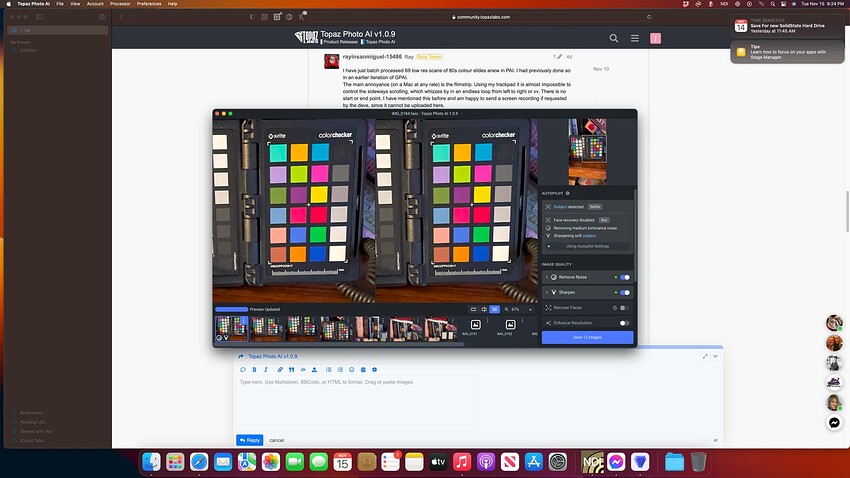Open Finder in the Dock
The image size is (850, 478).
[x=151, y=462]
